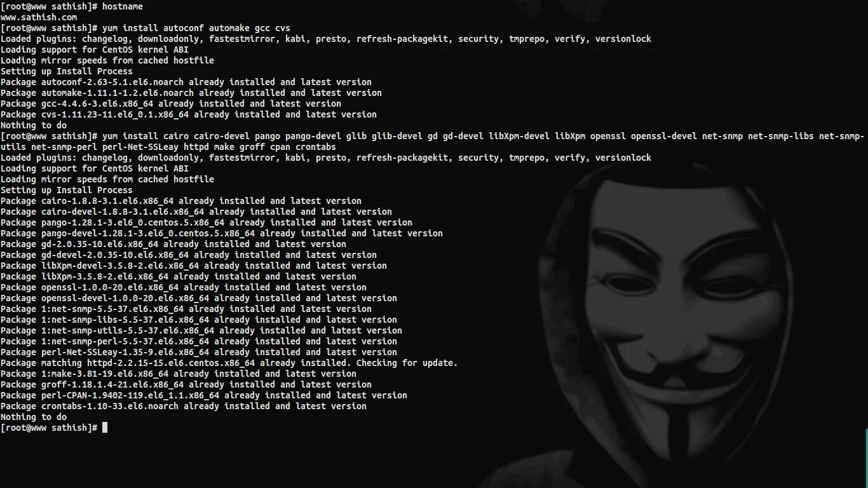Click the gcc-4.4.6-3.el6.x86_64 package line
This screenshot has width=868, height=488.
click(x=171, y=104)
